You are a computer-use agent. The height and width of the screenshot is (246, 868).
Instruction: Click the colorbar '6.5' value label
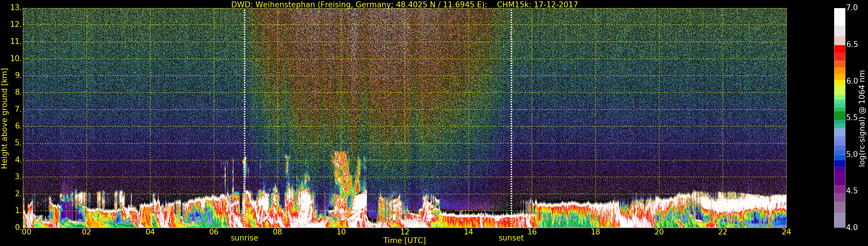tap(852, 44)
